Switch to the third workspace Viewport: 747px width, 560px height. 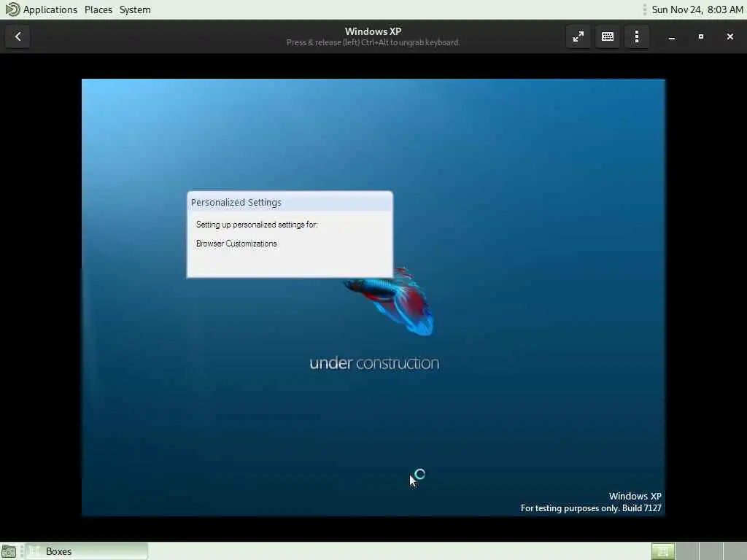(x=711, y=551)
